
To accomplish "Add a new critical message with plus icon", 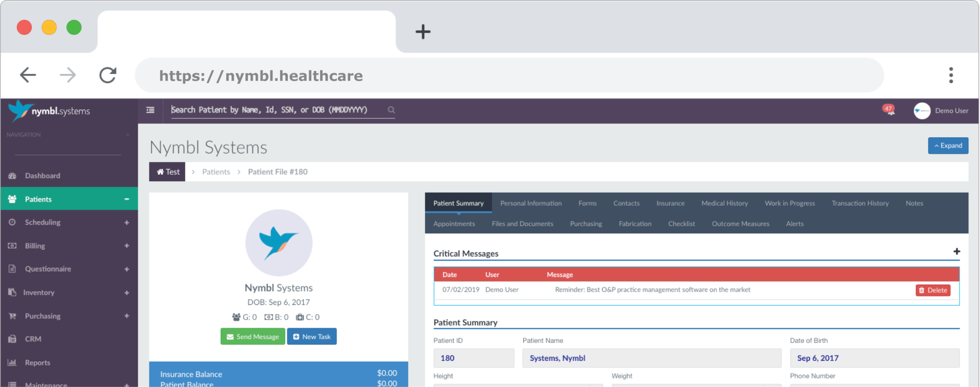I will pos(957,252).
